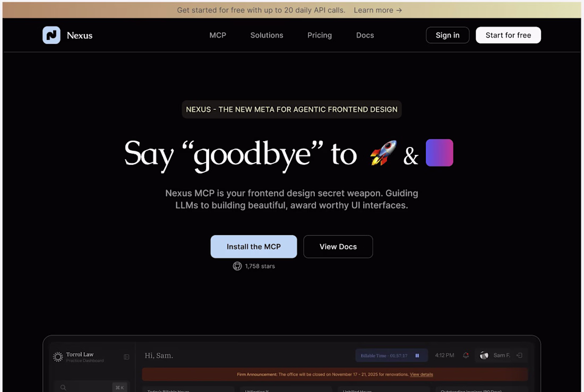
Task: Click the Practice Dashboard subtitle
Action: [x=85, y=361]
